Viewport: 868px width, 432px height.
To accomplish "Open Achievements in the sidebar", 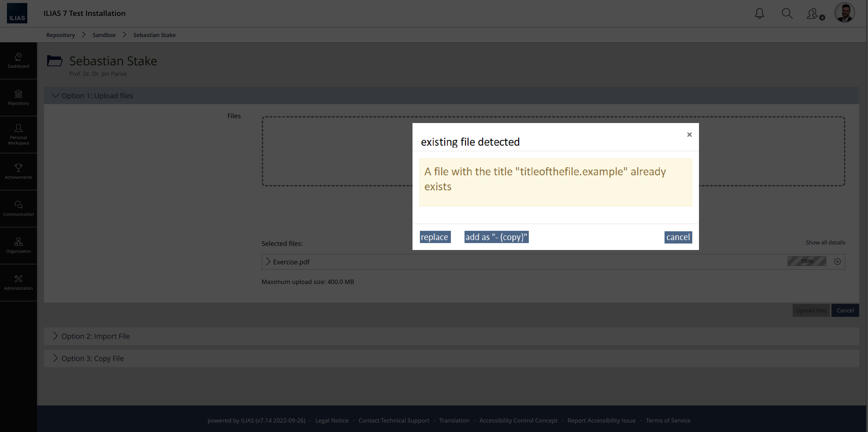I will 18,172.
